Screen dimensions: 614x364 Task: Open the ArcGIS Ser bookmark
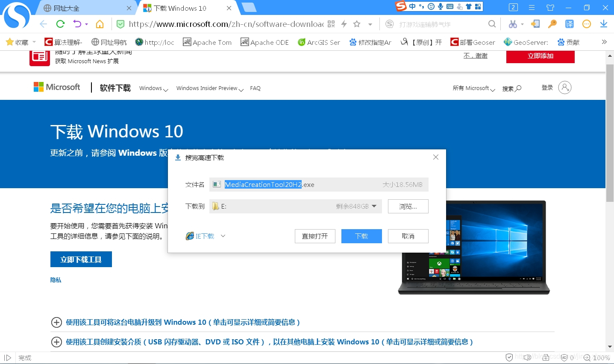coord(319,42)
